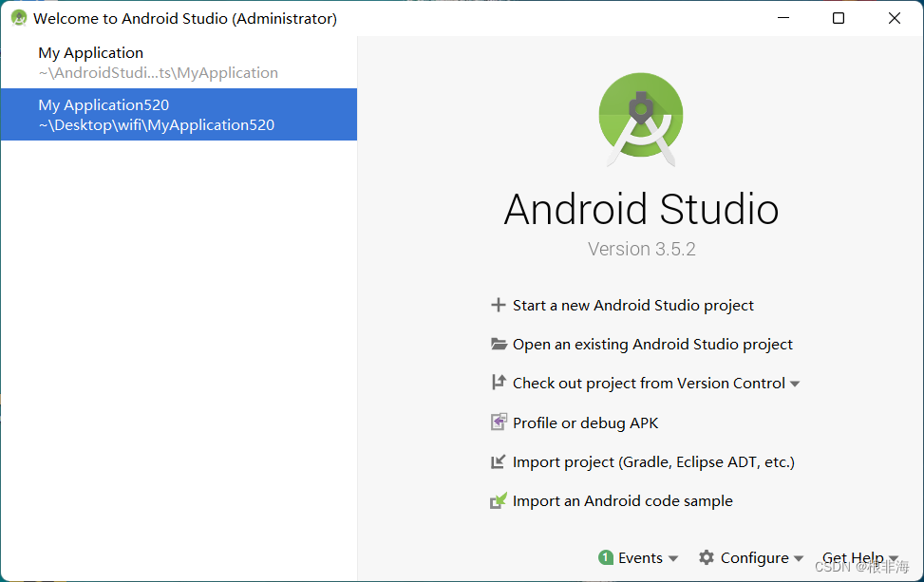
Task: Open the Get Help menu
Action: coord(853,558)
